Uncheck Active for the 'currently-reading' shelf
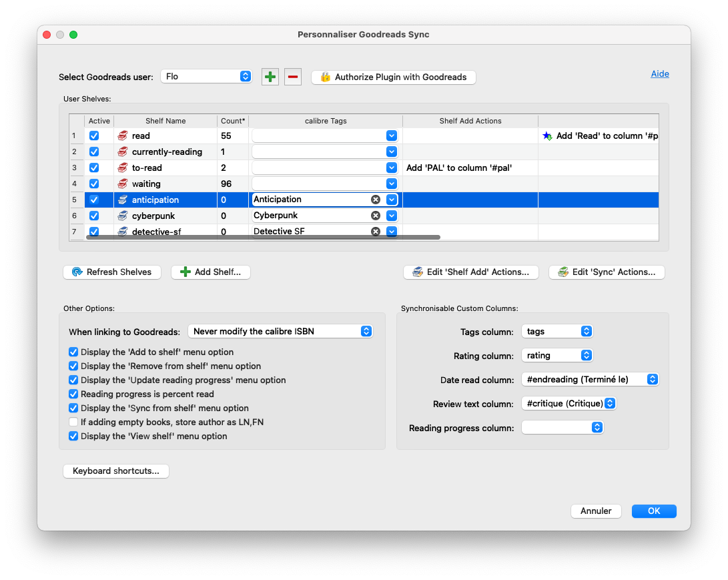This screenshot has height=580, width=728. pyautogui.click(x=94, y=152)
